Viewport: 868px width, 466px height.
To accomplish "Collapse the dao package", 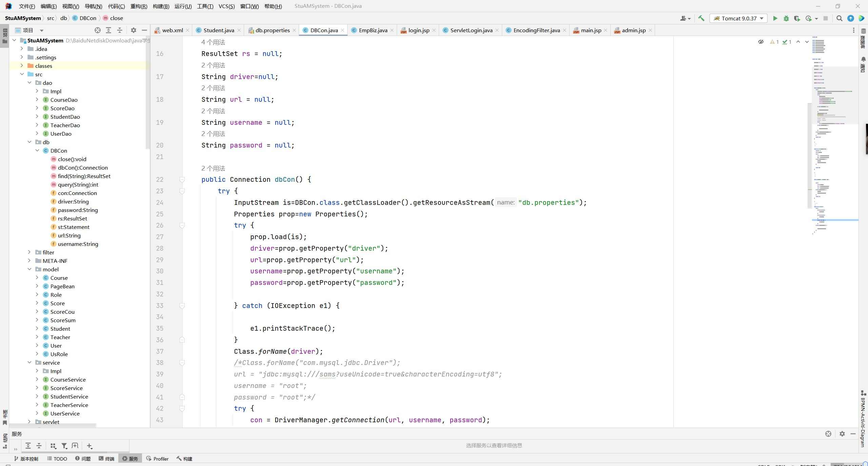I will tap(29, 82).
